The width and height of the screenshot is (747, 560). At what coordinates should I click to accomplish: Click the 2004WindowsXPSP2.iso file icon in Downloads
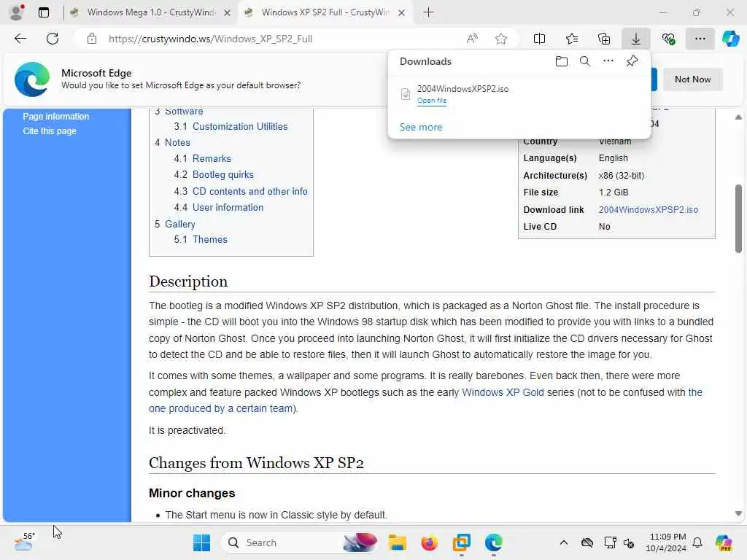click(x=406, y=94)
